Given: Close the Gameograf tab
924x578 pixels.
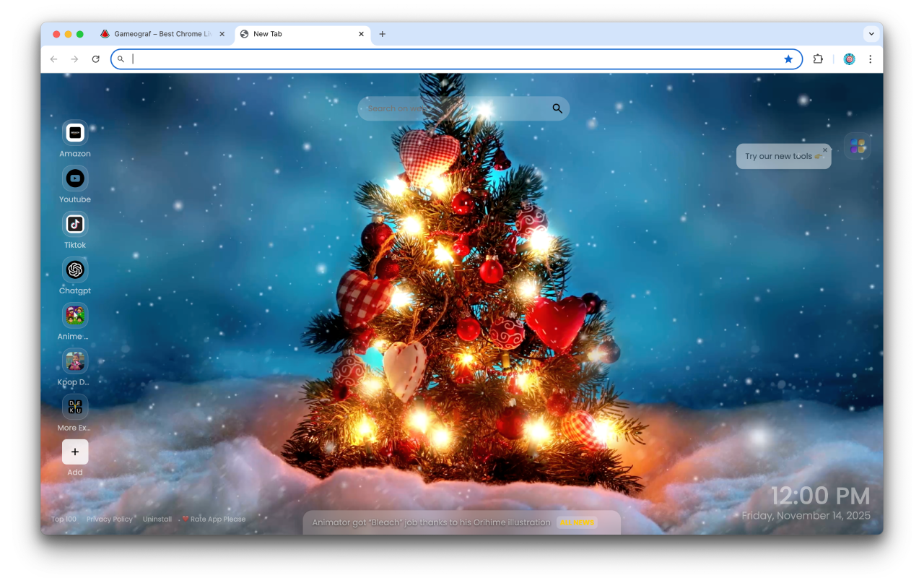Looking at the screenshot, I should pyautogui.click(x=222, y=34).
